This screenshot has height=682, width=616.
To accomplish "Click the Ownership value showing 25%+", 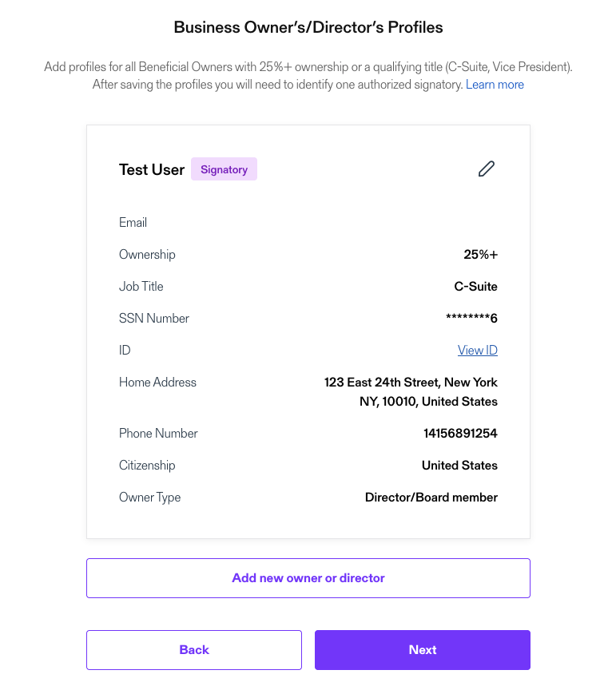I will tap(480, 254).
